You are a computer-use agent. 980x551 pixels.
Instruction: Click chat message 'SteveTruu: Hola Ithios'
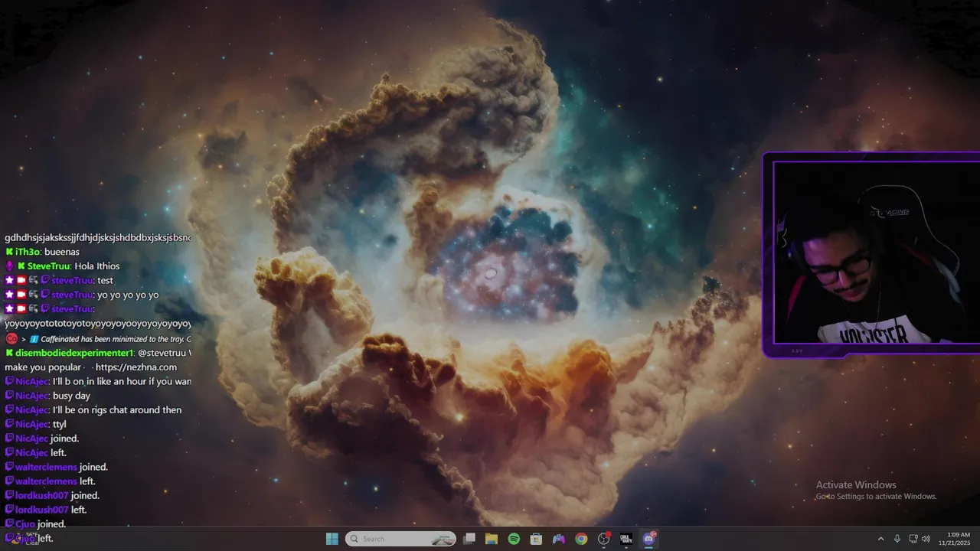63,266
